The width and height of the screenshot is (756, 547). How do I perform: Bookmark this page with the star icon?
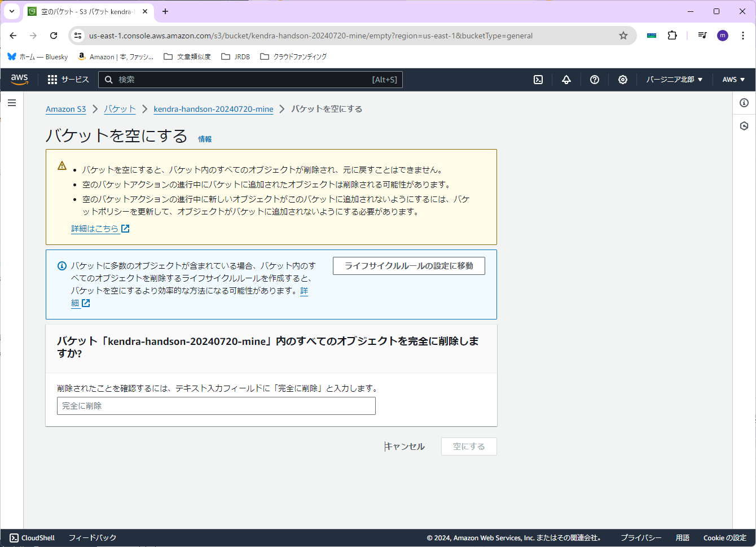coord(623,36)
